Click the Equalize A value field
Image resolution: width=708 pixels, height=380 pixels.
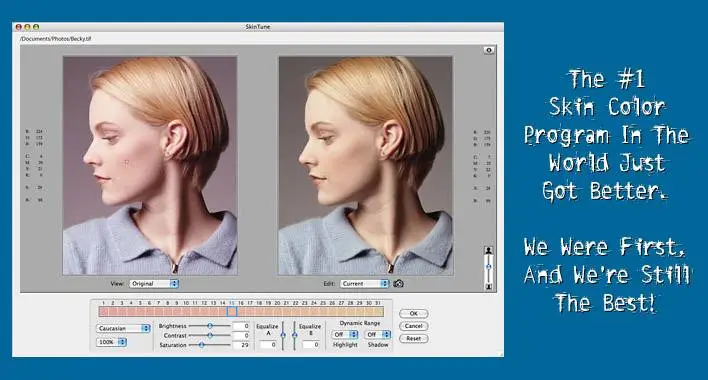click(268, 344)
